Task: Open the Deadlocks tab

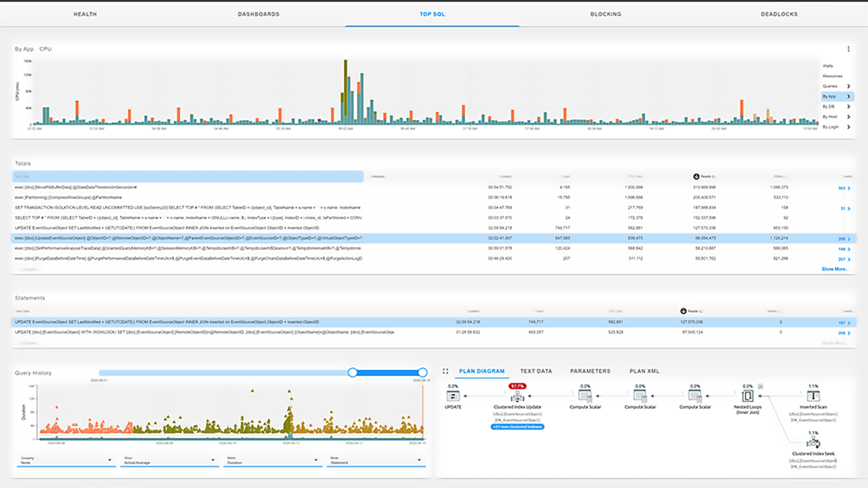Action: (x=779, y=14)
